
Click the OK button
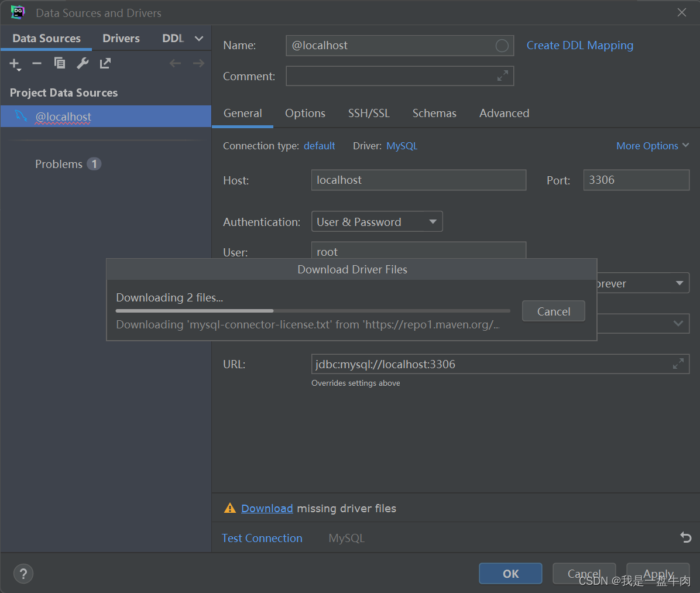(x=511, y=573)
